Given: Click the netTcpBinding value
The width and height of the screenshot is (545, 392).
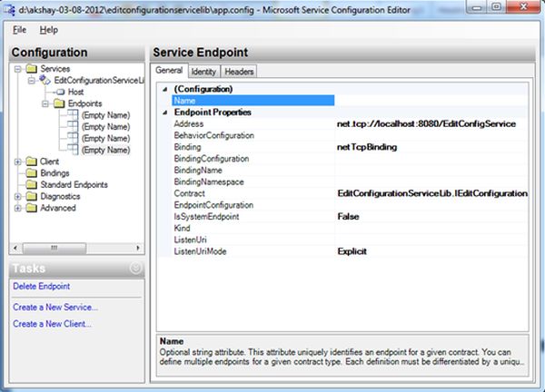Looking at the screenshot, I should pyautogui.click(x=367, y=147).
